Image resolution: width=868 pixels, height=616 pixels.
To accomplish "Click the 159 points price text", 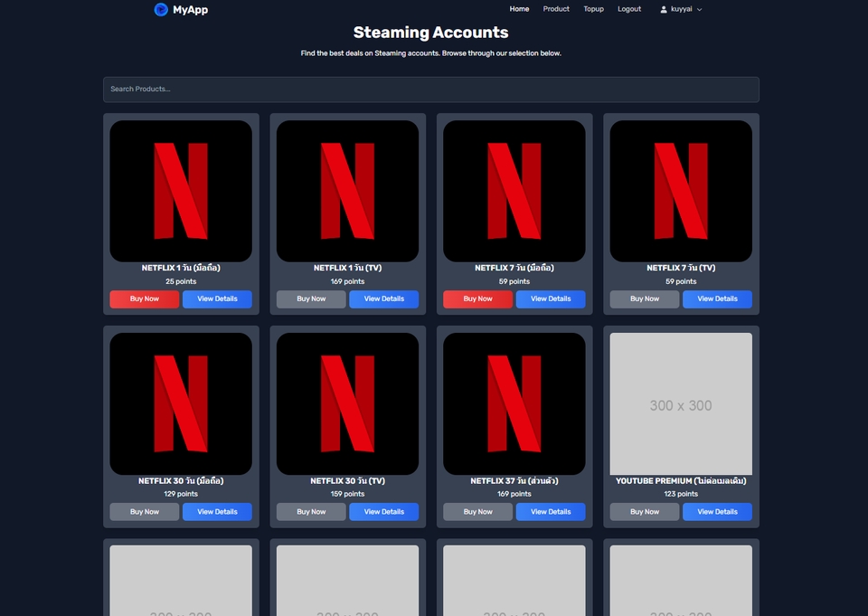I will (347, 494).
